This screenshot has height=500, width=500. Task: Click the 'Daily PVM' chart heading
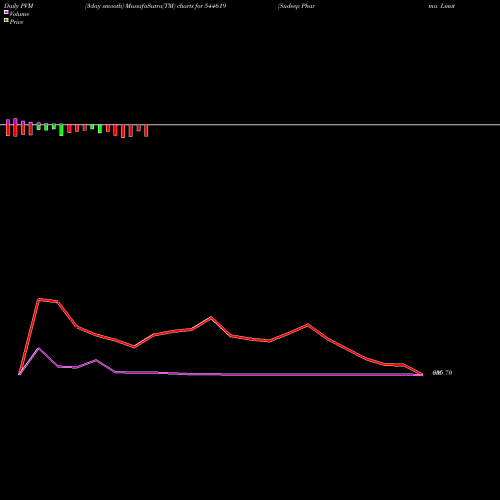(x=19, y=6)
